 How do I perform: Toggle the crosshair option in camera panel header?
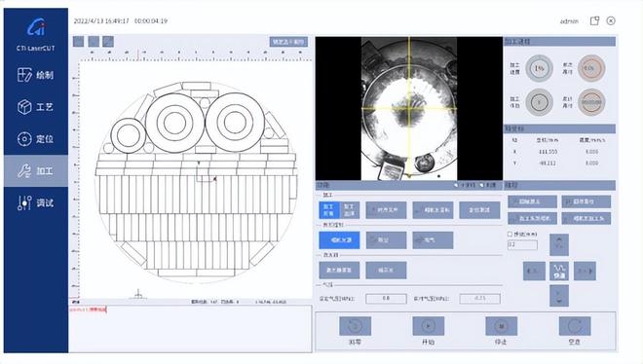(x=465, y=185)
